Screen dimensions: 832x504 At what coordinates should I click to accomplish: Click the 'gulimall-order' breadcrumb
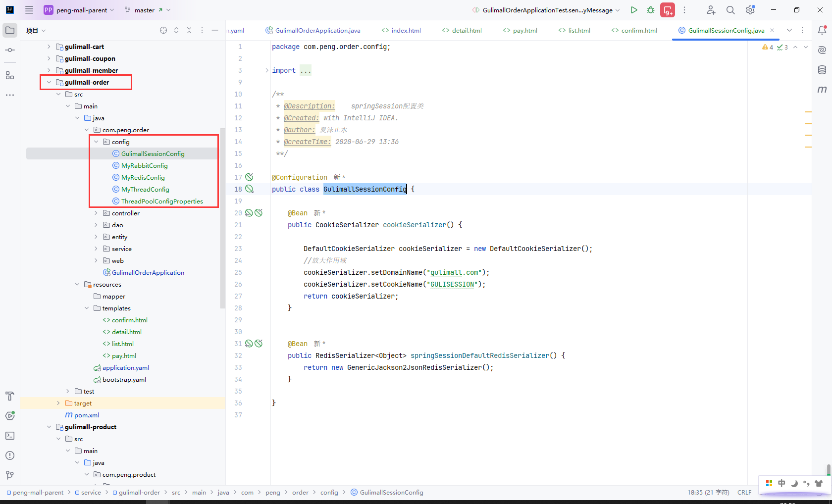tap(139, 492)
